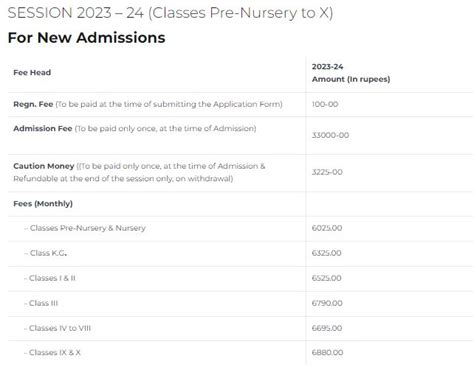Select the For New Admissions heading
This screenshot has height=375, width=474.
tap(86, 37)
